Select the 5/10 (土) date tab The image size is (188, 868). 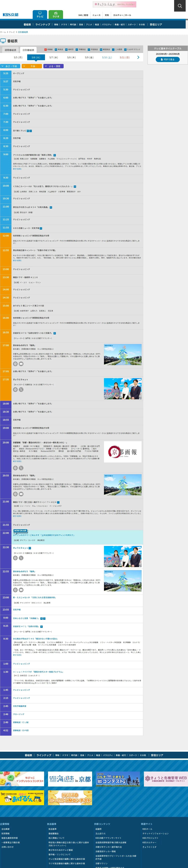(x=107, y=58)
